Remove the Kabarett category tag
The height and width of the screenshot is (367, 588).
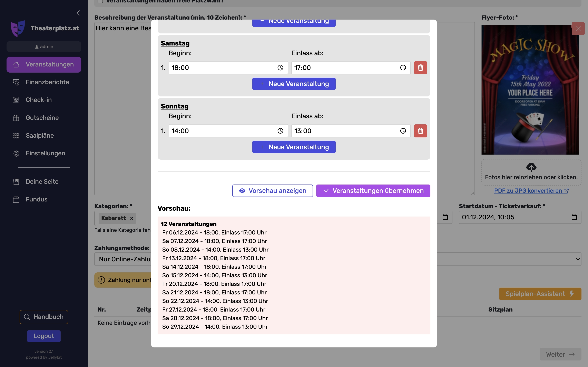pyautogui.click(x=132, y=218)
